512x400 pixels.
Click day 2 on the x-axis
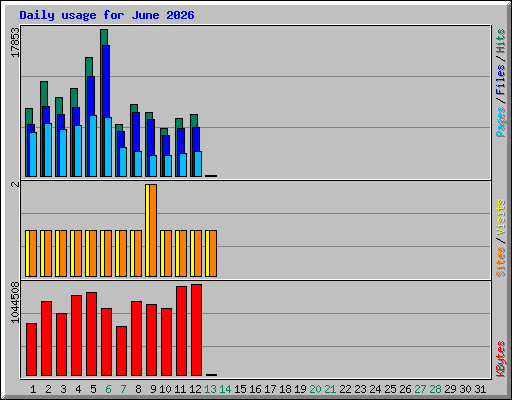48,389
